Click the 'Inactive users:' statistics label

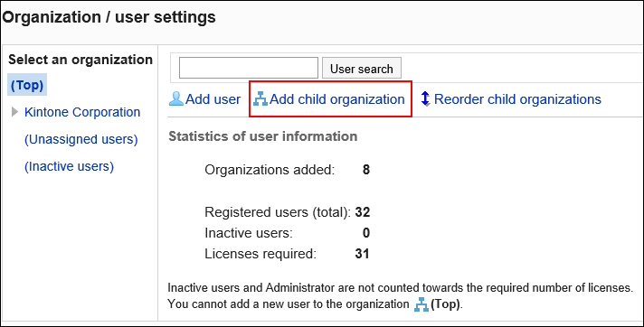249,233
